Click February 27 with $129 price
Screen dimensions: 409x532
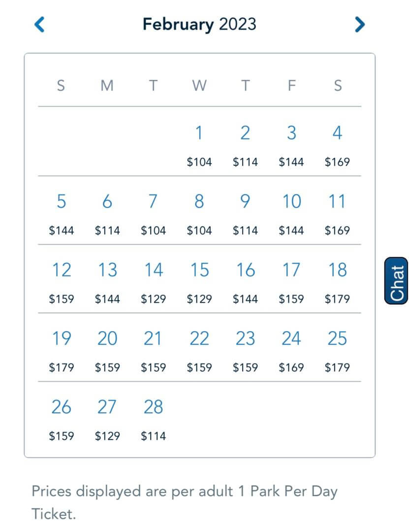[x=107, y=419]
